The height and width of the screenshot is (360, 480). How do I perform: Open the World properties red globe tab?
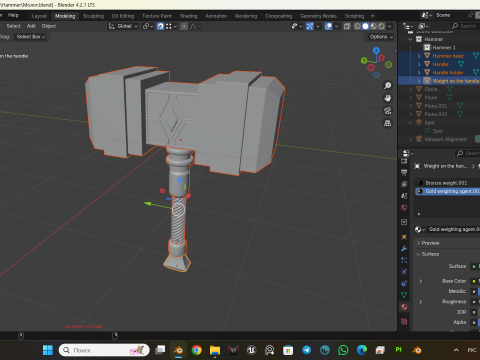404,207
